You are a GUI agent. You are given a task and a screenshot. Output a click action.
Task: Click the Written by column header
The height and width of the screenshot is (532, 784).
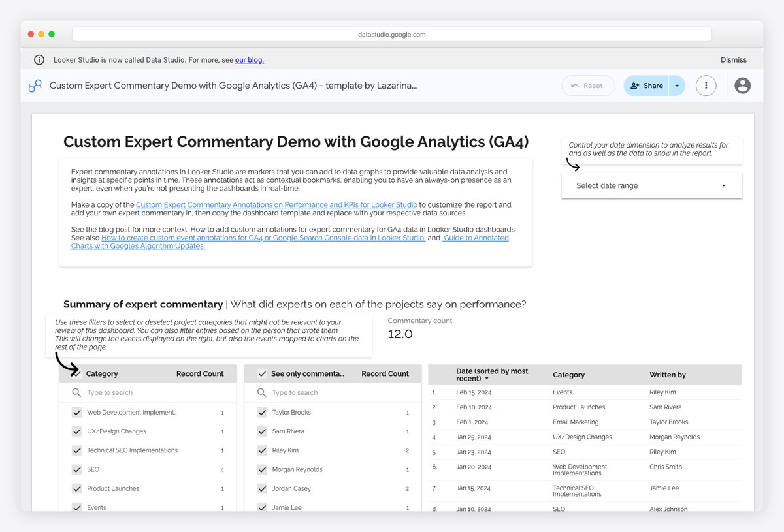(x=668, y=375)
